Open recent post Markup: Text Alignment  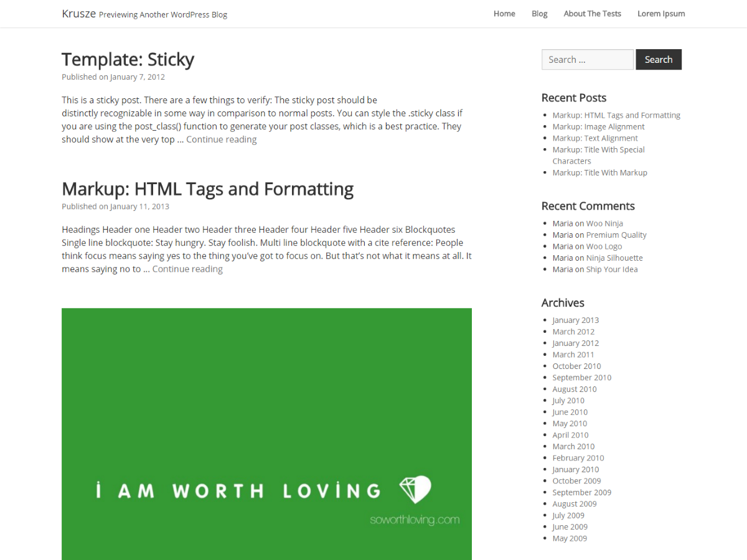595,138
